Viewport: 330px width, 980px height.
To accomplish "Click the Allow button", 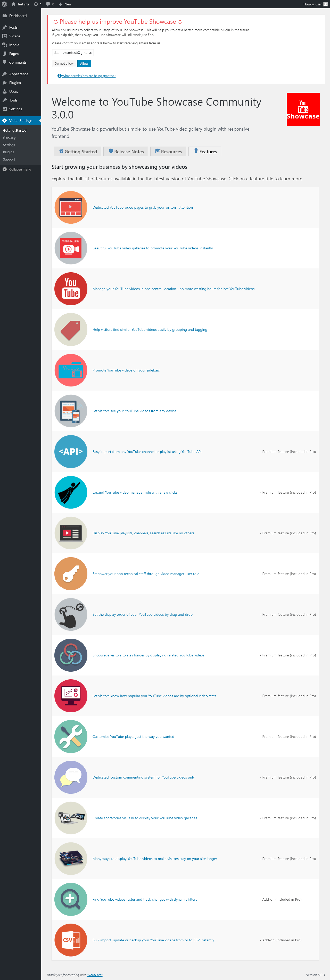I will coord(84,64).
